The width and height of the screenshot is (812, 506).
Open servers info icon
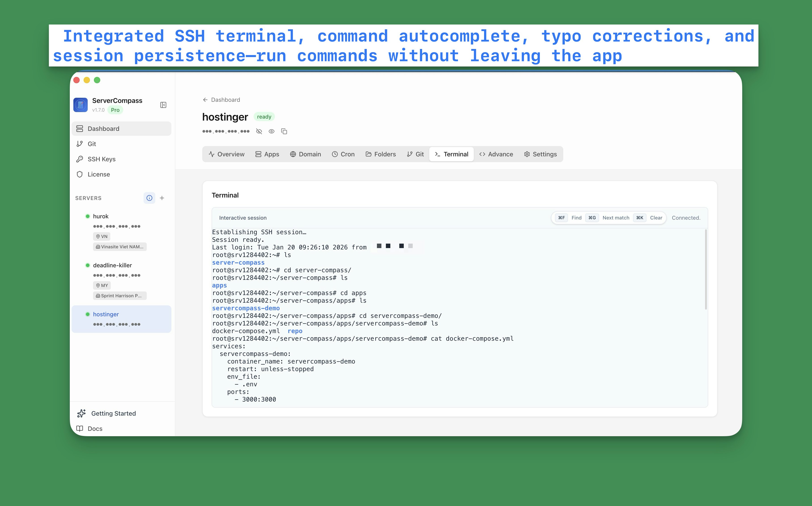[x=149, y=198]
